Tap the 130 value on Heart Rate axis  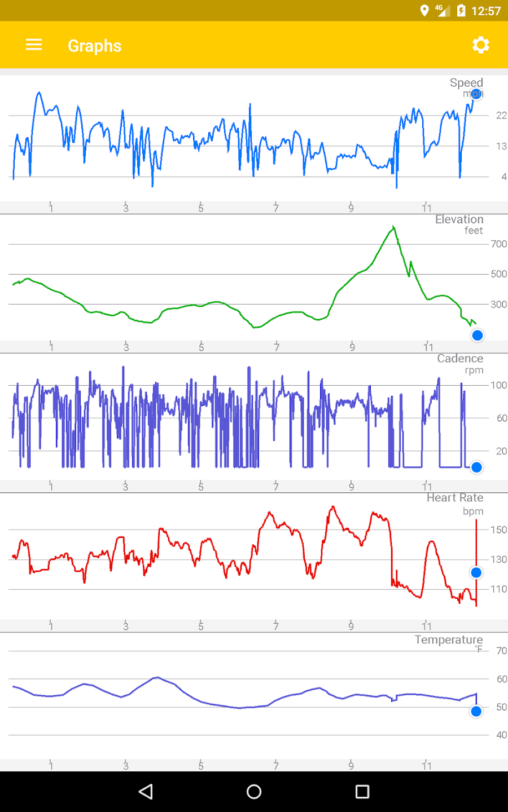[x=499, y=559]
